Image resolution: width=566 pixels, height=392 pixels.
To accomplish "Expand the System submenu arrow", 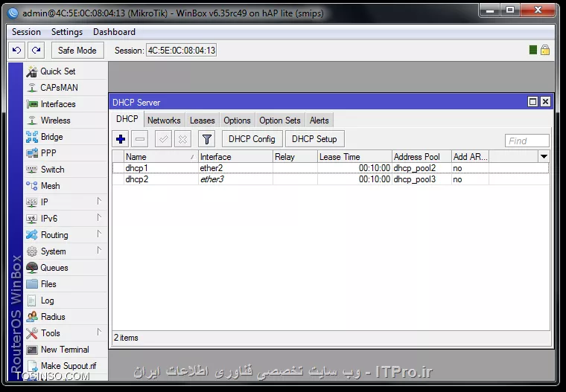I will tap(99, 250).
